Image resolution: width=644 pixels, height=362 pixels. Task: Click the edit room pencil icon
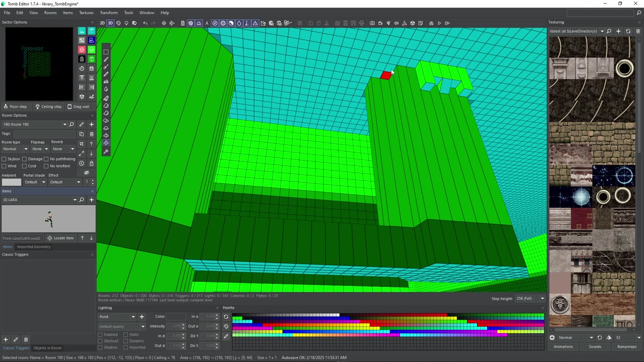pyautogui.click(x=82, y=124)
